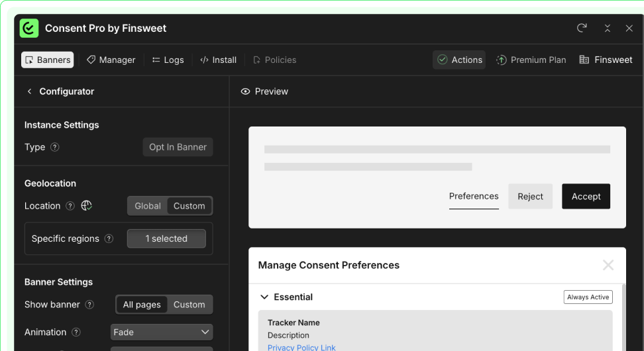644x351 pixels.
Task: Click the back chevron beside Configurator
Action: tap(29, 91)
